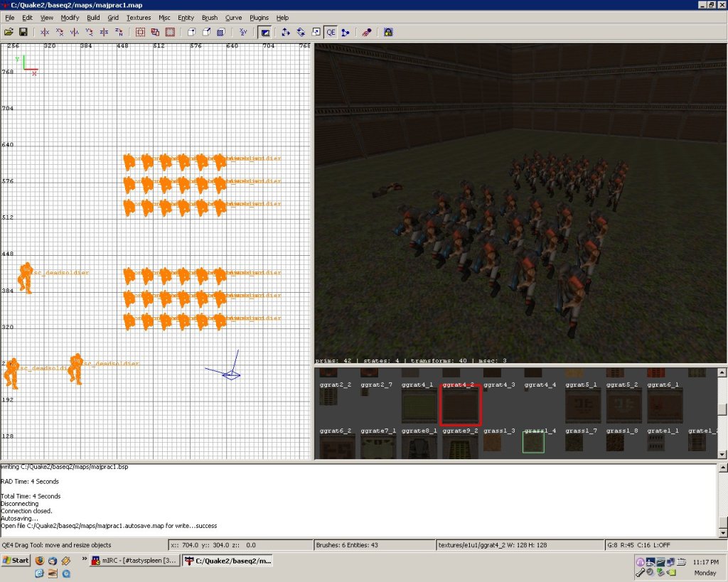This screenshot has width=728, height=582.
Task: Toggle the texture lock icon
Action: [388, 32]
